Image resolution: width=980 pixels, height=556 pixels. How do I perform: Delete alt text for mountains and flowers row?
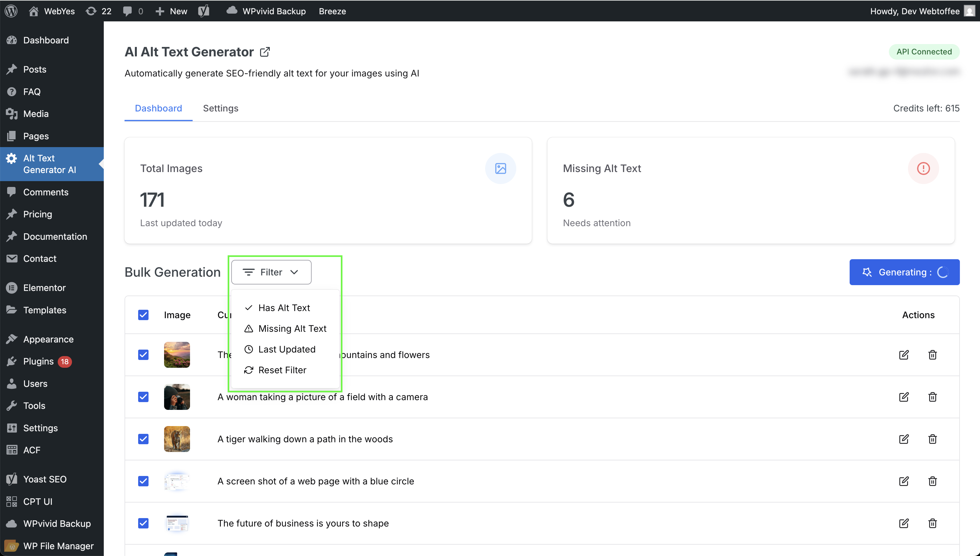(x=932, y=355)
